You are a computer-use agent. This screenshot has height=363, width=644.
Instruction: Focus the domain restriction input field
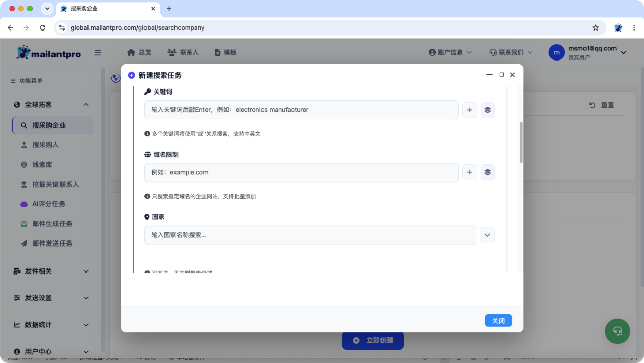(302, 172)
